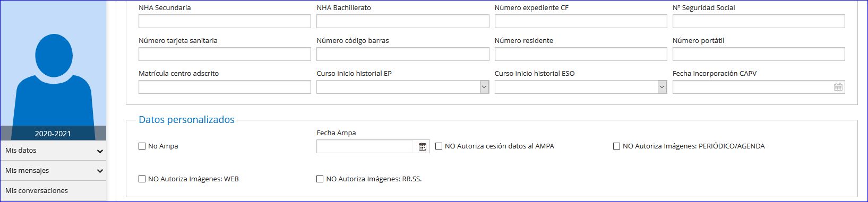Click the Fecha Ampa date text field
Viewport: 868px width, 202px height.
pos(365,146)
